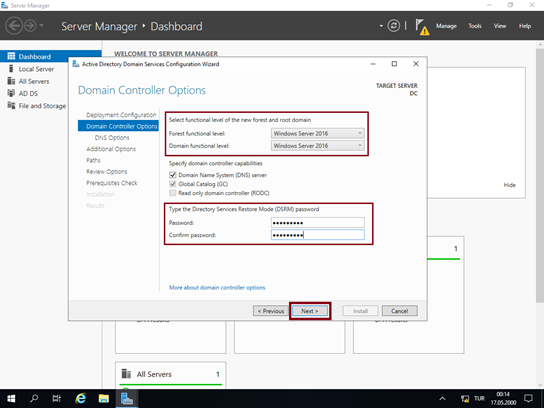Launch Internet Explorer from taskbar
The image size is (544, 408).
(x=80, y=398)
